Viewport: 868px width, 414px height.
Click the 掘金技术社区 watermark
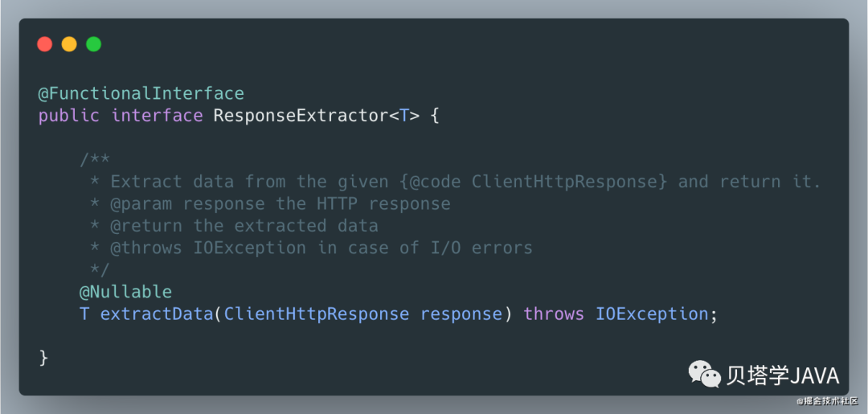click(827, 400)
